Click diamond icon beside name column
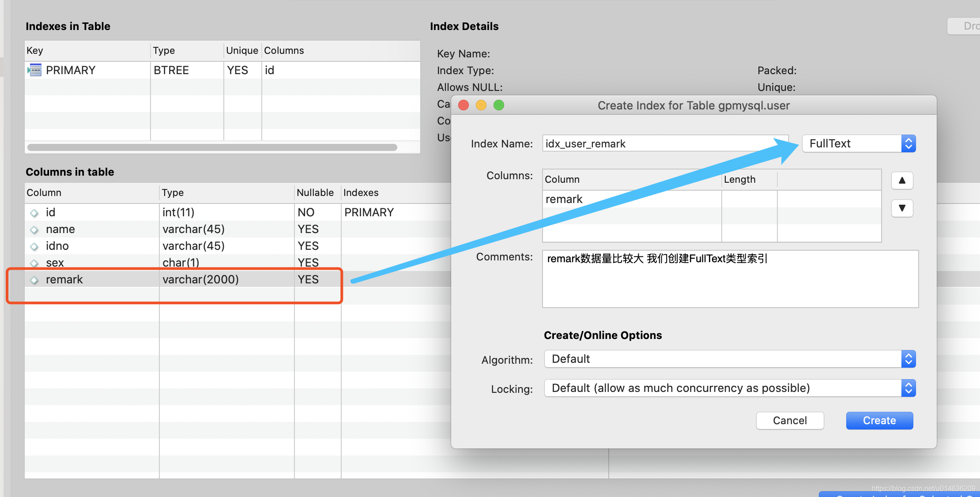This screenshot has height=497, width=980. [x=34, y=230]
